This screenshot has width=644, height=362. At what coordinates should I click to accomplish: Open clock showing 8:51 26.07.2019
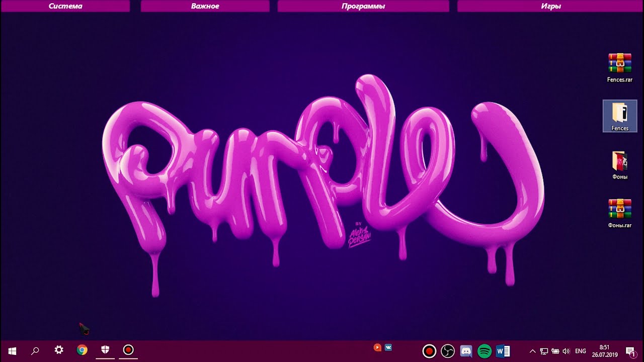coord(605,351)
